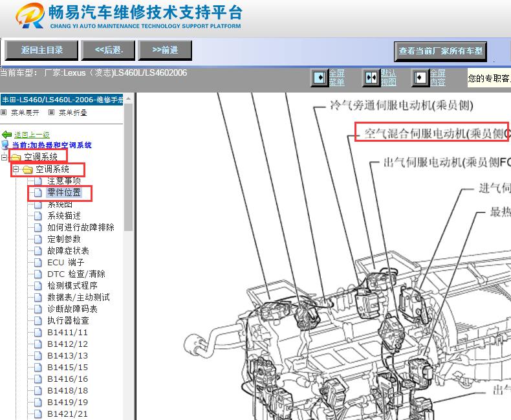Screen dimensions: 511x420
Task: Open the B1421/21 fault code page
Action: coord(67,414)
